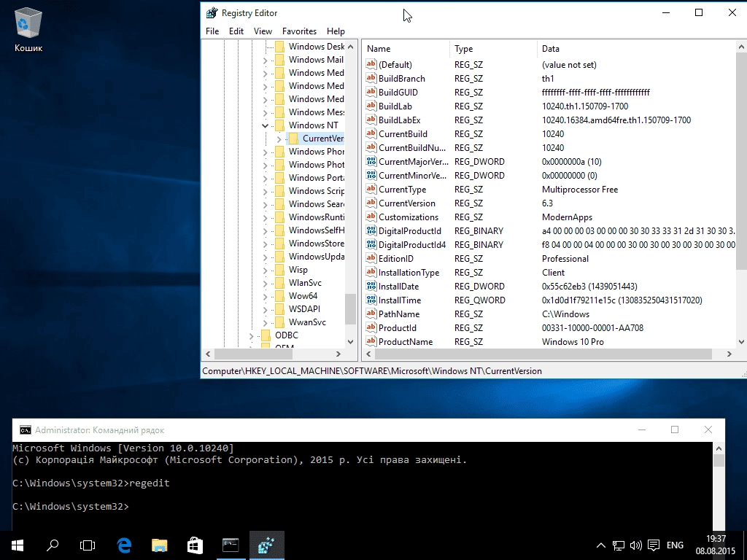
Task: Click the EditionID value icon
Action: point(371,258)
